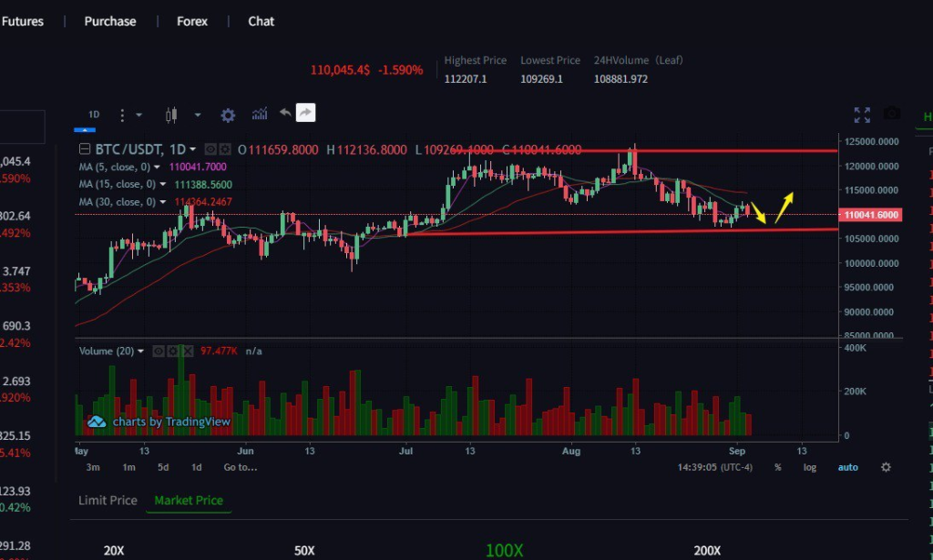This screenshot has height=560, width=933.
Task: Open the Forex menu item
Action: (192, 21)
